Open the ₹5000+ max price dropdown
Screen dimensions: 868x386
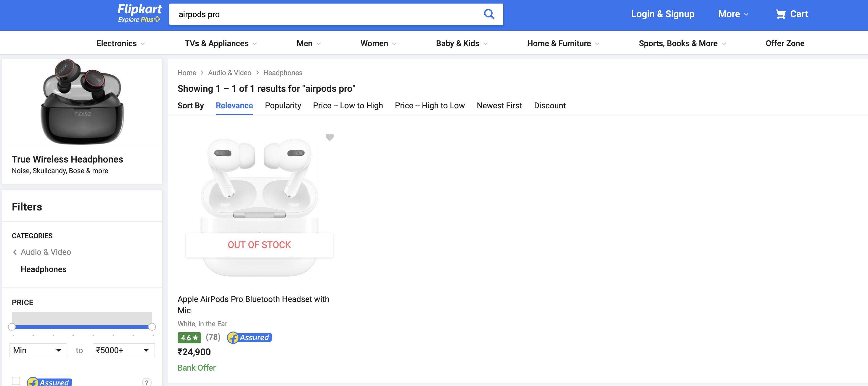click(x=124, y=350)
